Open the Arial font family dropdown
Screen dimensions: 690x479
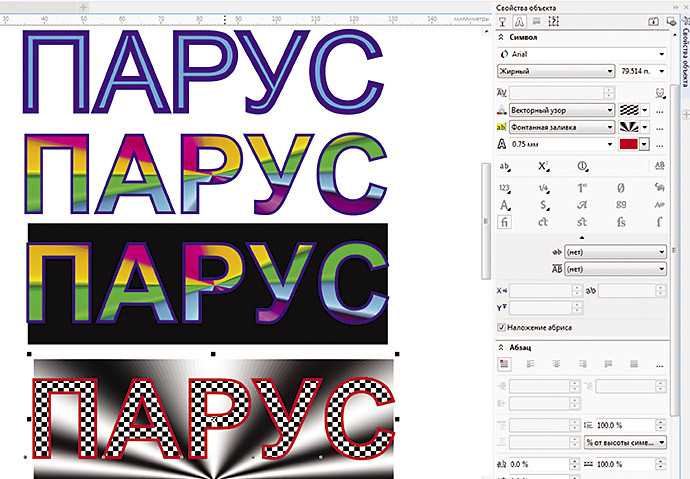(x=582, y=54)
